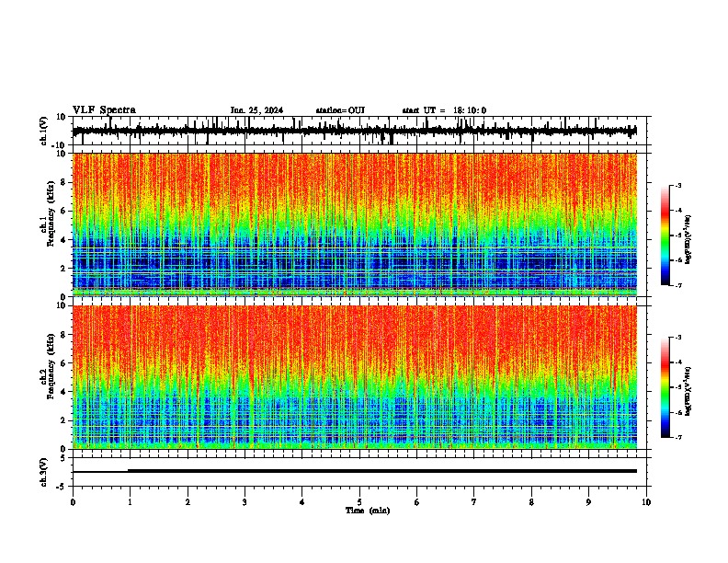Select the "start UT = 18:10:0" header text
Screen dimensions: 728x563
coord(444,110)
